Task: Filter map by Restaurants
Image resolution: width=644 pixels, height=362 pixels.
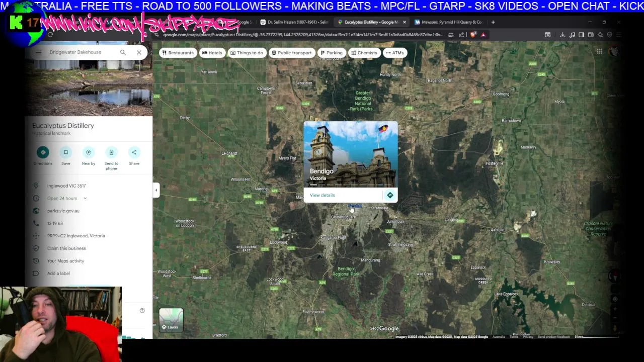Action: pyautogui.click(x=178, y=53)
